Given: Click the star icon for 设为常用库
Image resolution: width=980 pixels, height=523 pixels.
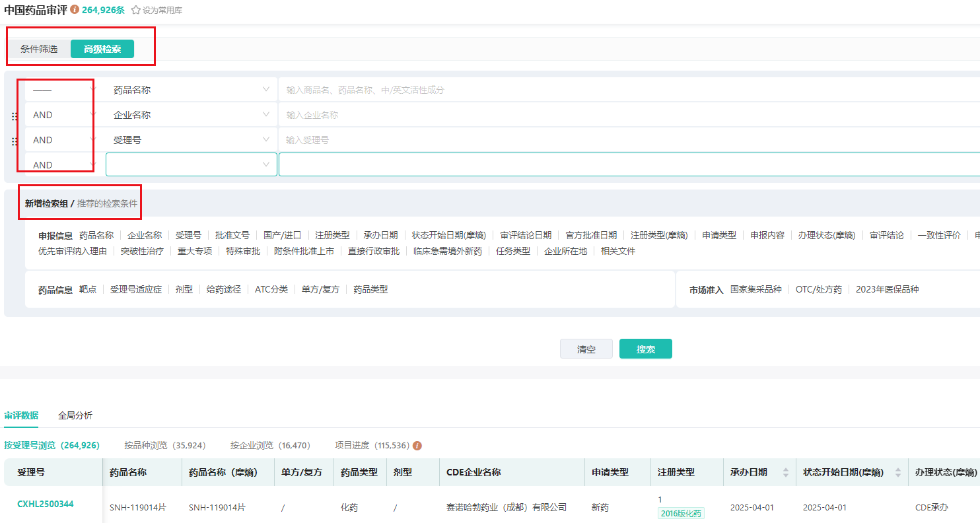Looking at the screenshot, I should [136, 11].
